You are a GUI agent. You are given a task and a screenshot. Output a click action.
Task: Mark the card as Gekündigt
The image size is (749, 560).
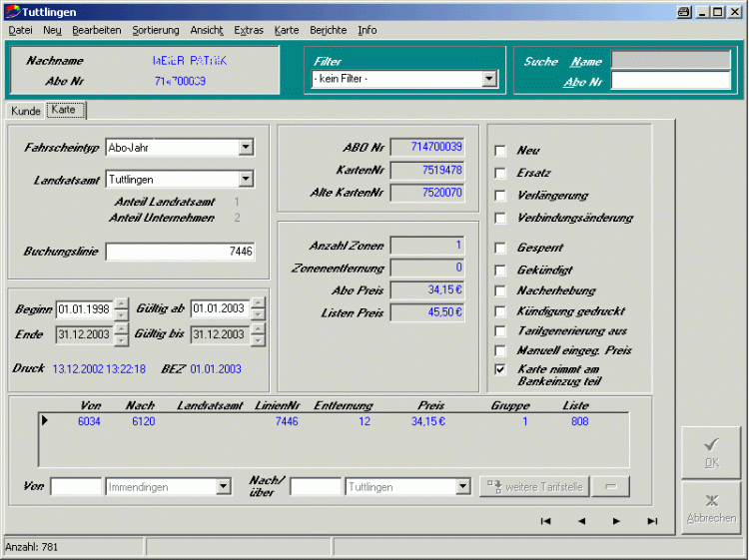(x=500, y=271)
